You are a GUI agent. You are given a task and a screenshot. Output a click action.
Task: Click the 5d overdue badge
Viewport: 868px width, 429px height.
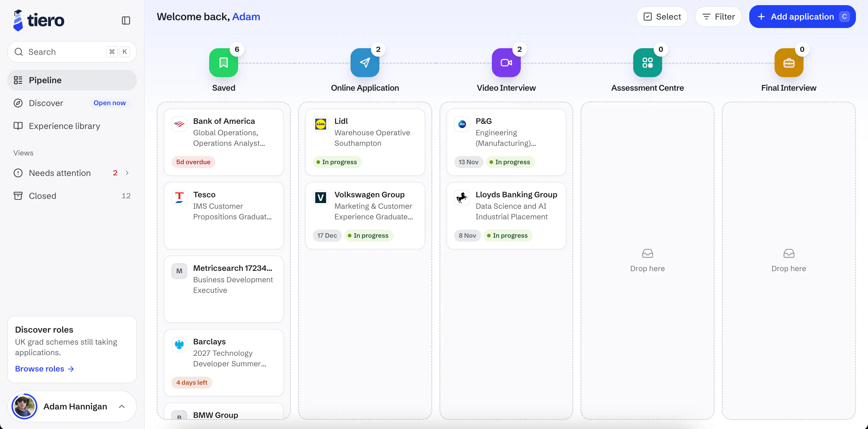click(193, 162)
